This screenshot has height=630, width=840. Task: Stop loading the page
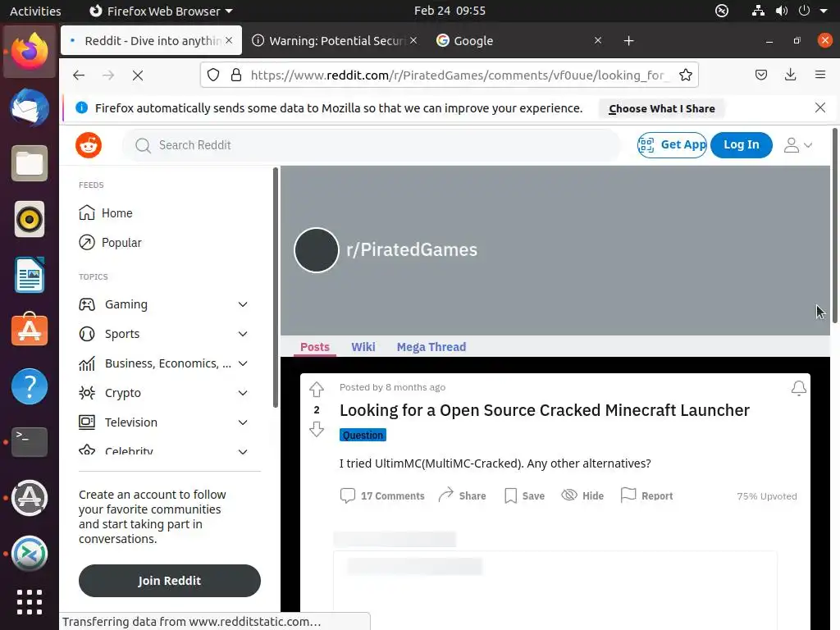point(138,75)
